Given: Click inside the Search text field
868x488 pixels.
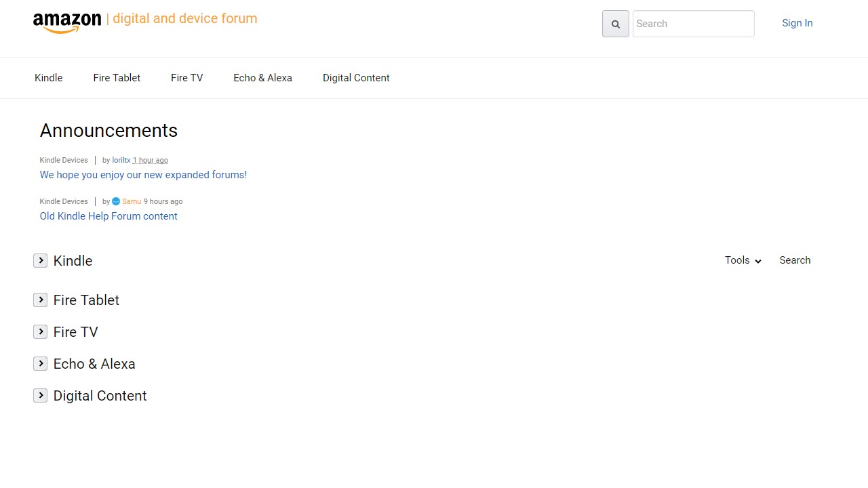Looking at the screenshot, I should pyautogui.click(x=693, y=24).
